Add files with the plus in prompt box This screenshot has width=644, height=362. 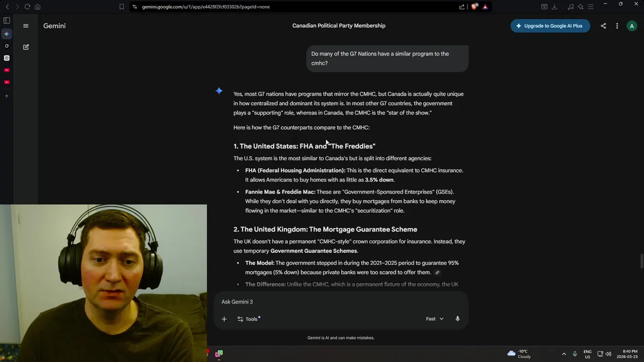coord(224,319)
